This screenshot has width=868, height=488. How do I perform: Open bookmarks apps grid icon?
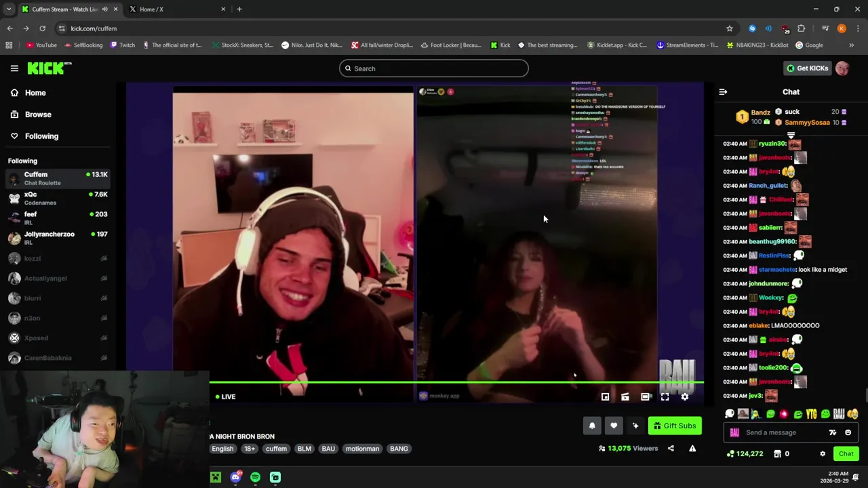point(9,45)
